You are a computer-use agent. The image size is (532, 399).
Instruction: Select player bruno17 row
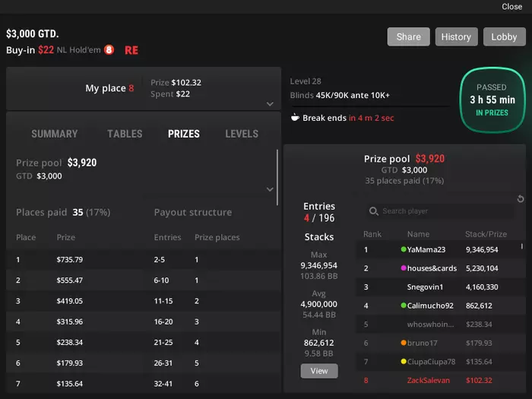click(x=440, y=343)
